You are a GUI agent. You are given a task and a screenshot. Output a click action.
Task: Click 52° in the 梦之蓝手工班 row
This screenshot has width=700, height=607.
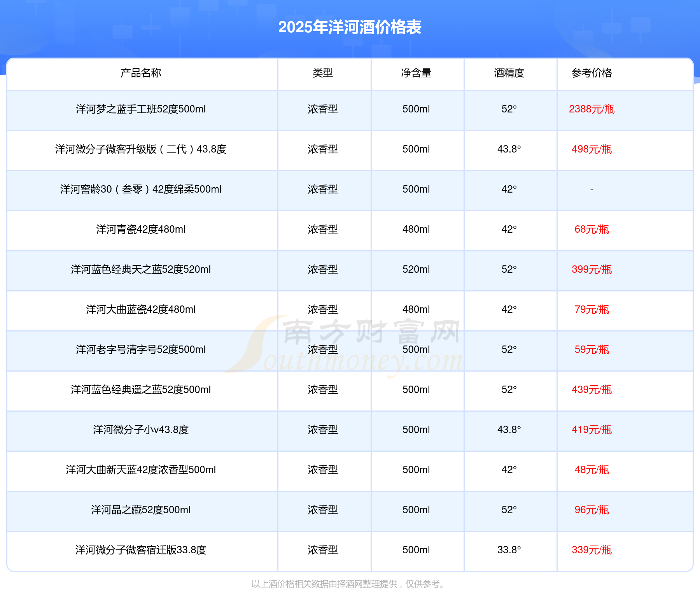click(x=509, y=109)
